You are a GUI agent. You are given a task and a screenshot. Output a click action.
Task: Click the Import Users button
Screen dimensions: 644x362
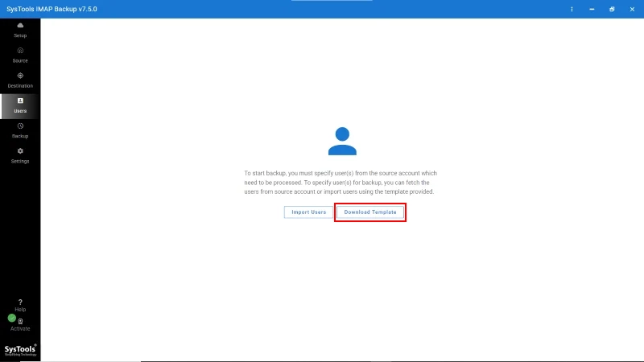point(308,212)
